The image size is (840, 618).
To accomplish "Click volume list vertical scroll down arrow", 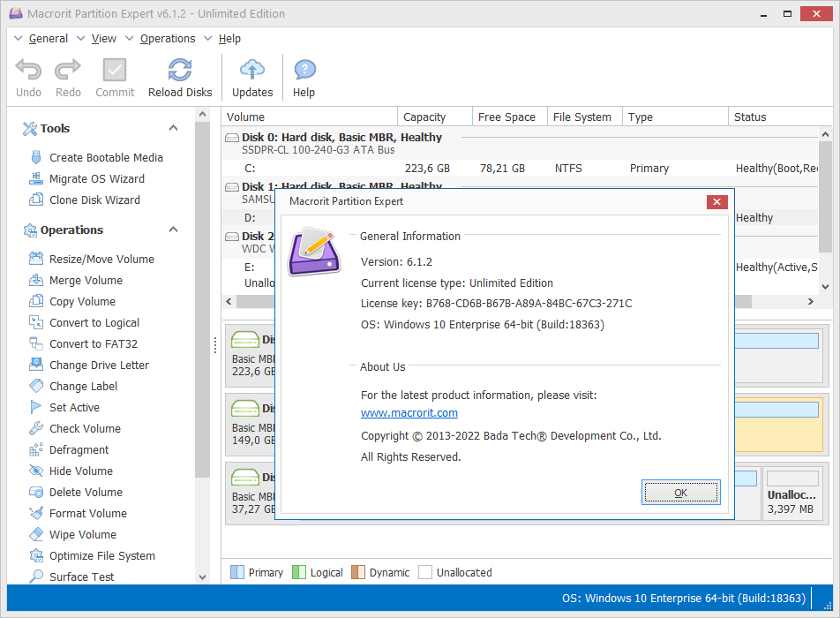I will point(825,287).
